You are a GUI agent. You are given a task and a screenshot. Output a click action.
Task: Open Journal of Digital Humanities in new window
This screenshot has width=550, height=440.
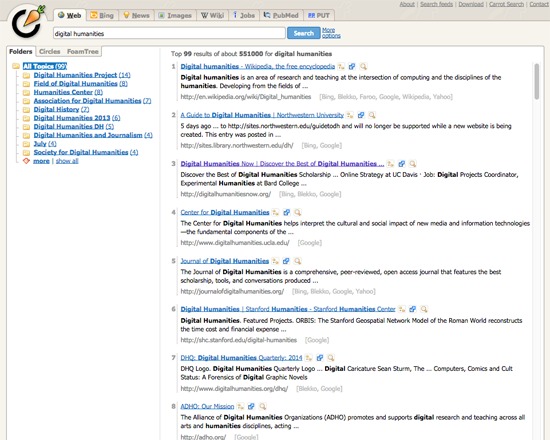286,261
